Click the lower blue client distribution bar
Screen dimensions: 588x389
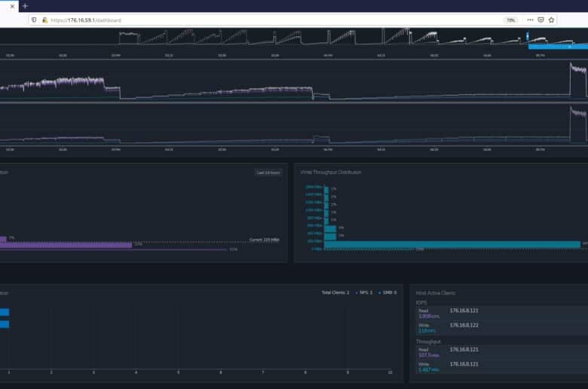point(5,324)
